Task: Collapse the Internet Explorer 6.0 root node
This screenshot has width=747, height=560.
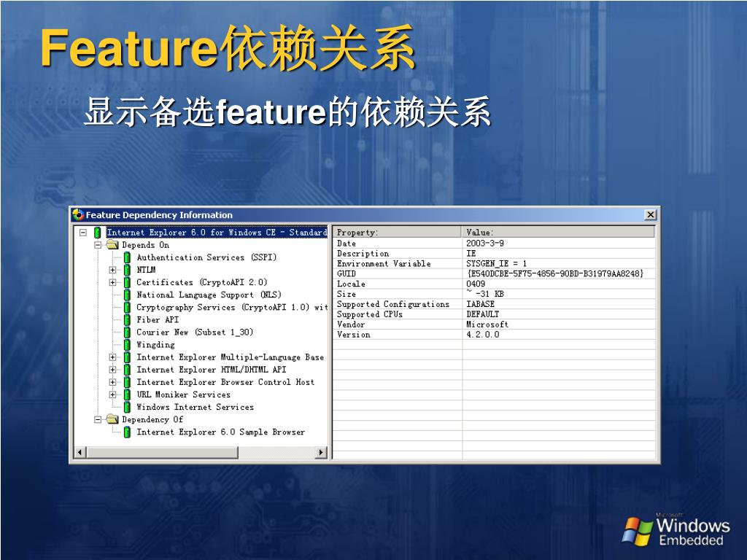Action: click(83, 233)
